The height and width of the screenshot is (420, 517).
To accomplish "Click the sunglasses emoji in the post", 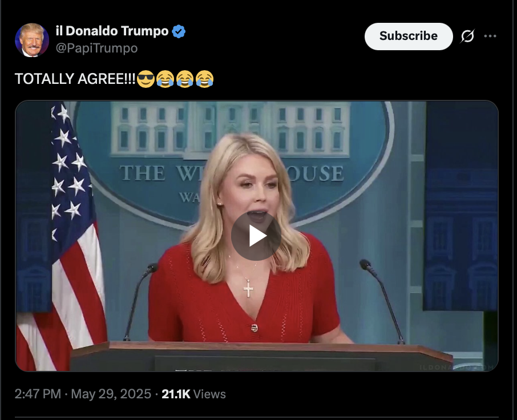I will 146,79.
